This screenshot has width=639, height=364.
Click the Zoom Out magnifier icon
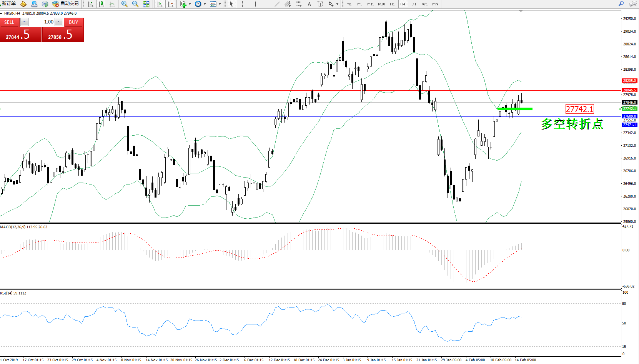135,4
